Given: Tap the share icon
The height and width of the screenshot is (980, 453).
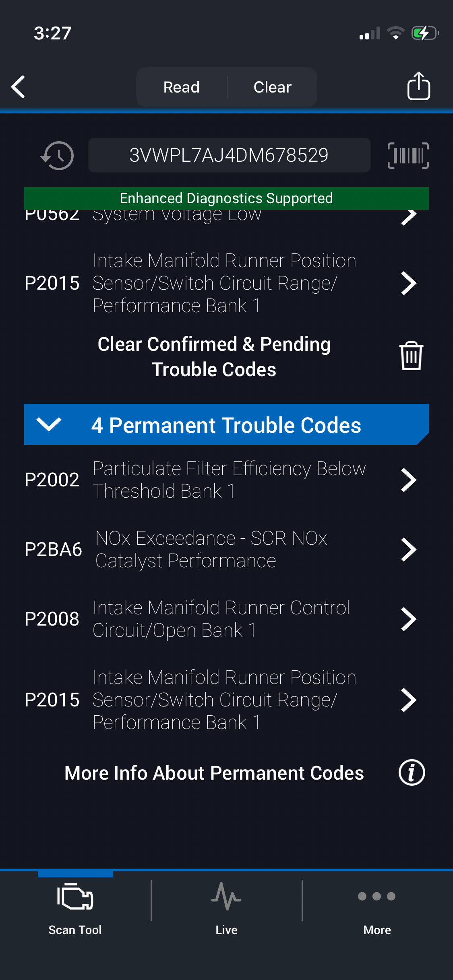Looking at the screenshot, I should (x=418, y=86).
